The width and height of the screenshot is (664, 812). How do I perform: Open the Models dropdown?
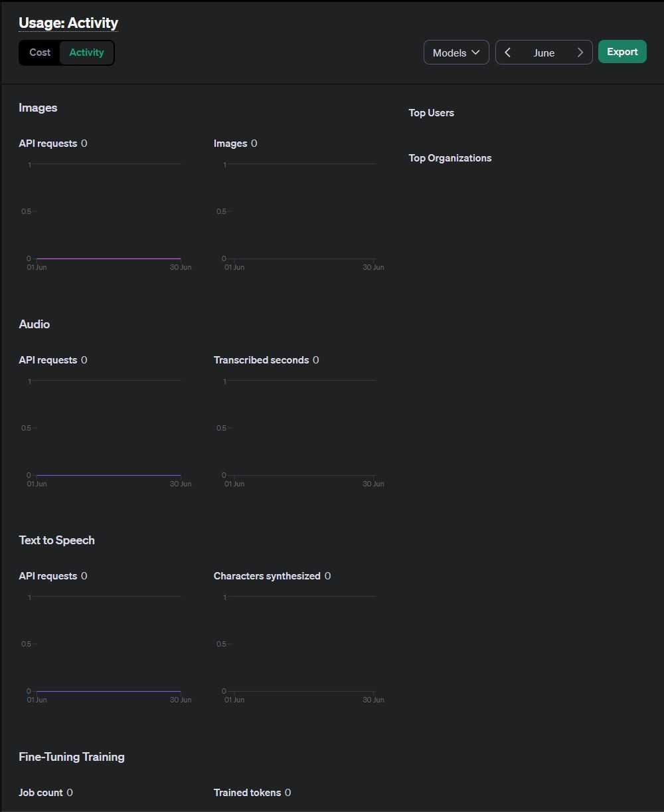point(456,52)
